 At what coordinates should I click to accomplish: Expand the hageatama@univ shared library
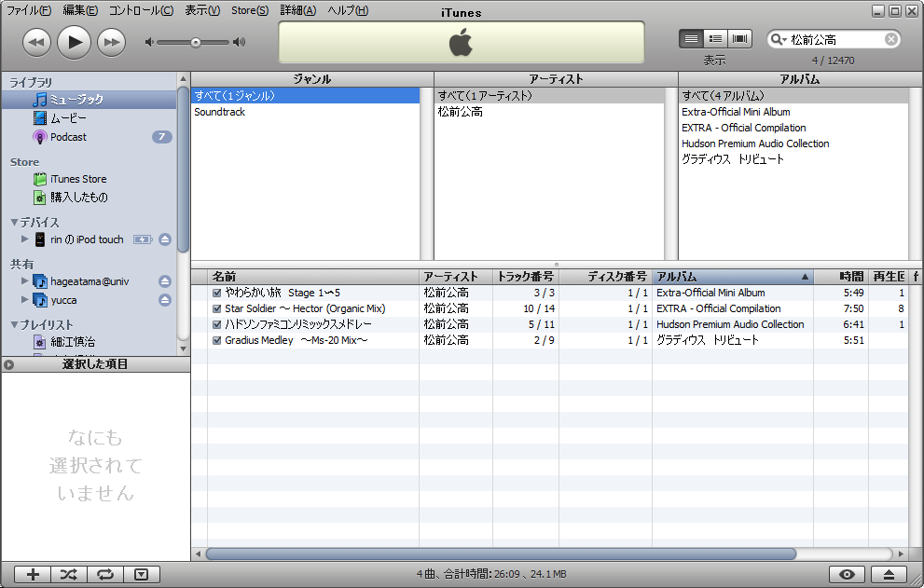click(25, 281)
